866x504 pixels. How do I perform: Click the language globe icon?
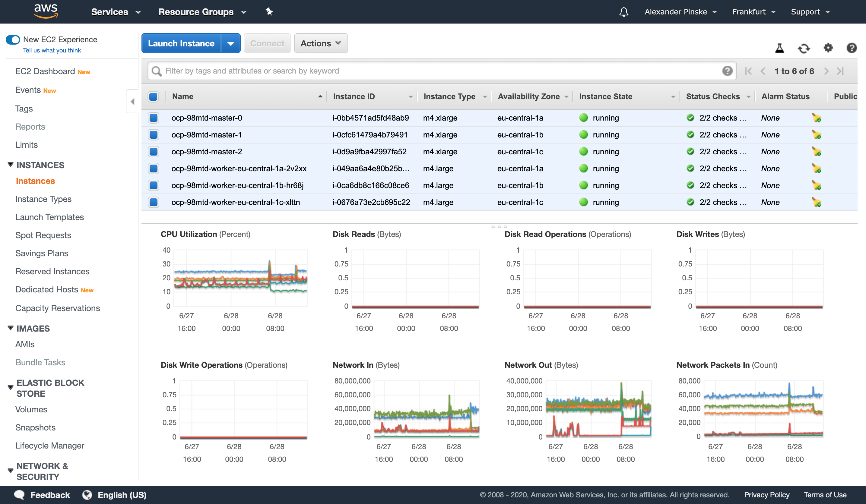[87, 495]
